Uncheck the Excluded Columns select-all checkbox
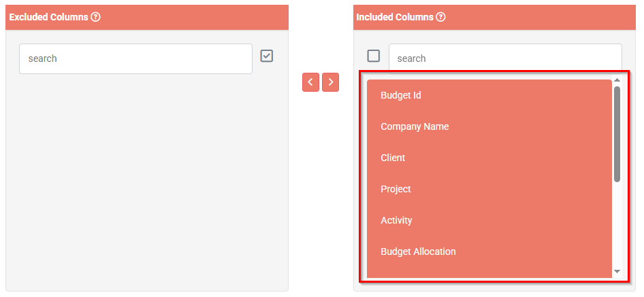 point(267,56)
